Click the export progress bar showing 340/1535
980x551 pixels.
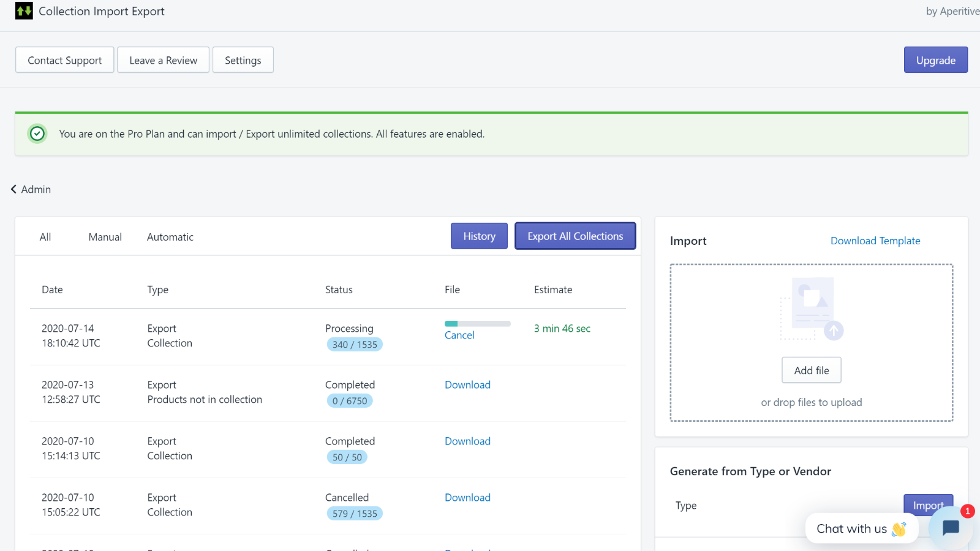click(x=477, y=323)
